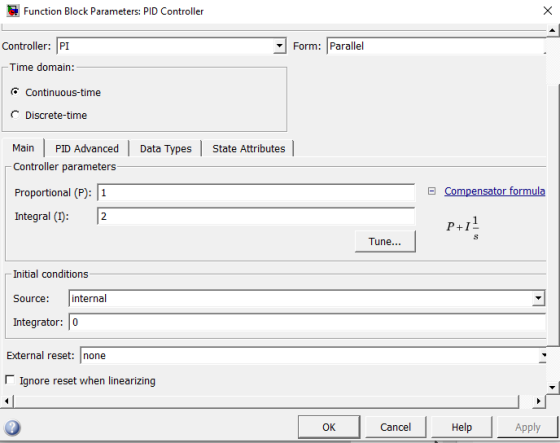This screenshot has height=443, width=560.
Task: Click the Integral (I) input field
Action: coord(256,216)
